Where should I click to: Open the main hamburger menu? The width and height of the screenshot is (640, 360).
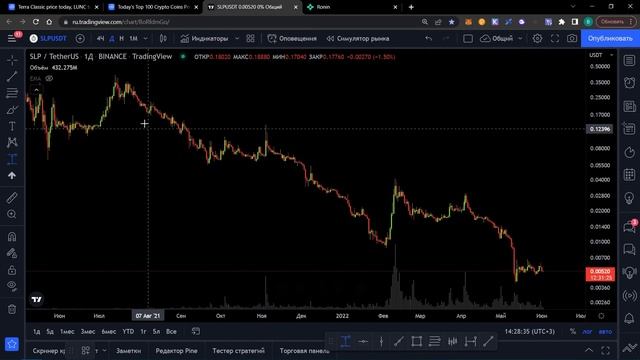[12, 38]
